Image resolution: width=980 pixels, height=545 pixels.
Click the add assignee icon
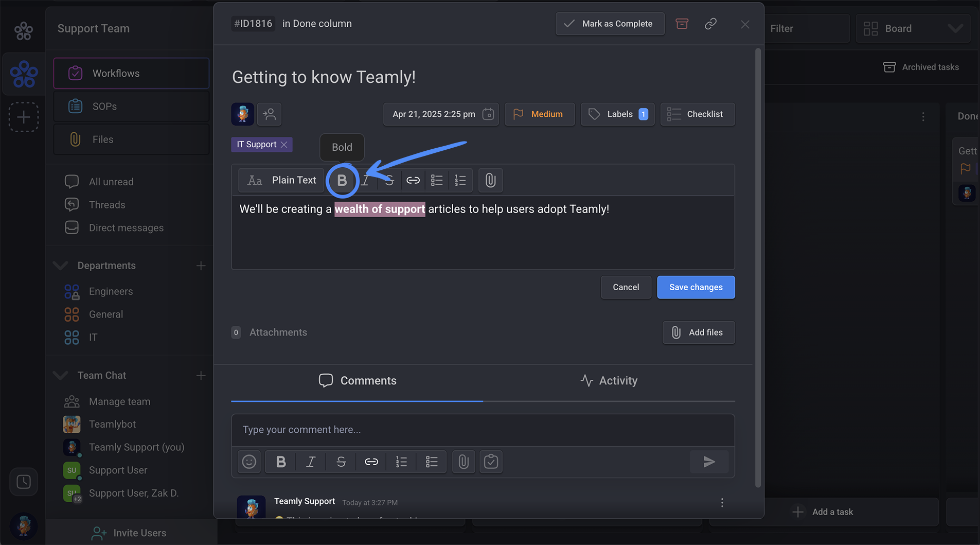[269, 114]
